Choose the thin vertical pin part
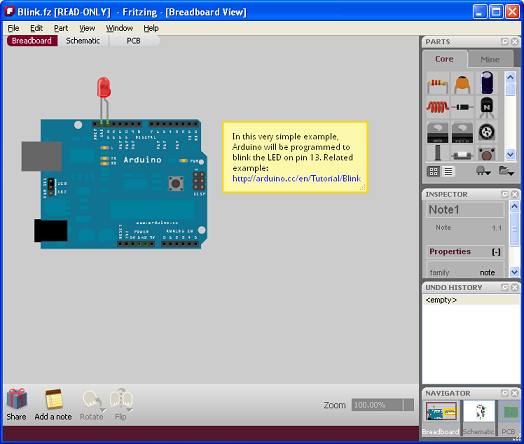This screenshot has height=444, width=524. tap(437, 153)
